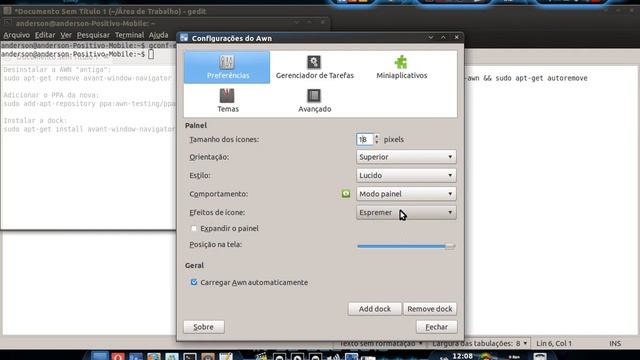Increase icon size with stepper up arrow

(x=377, y=136)
